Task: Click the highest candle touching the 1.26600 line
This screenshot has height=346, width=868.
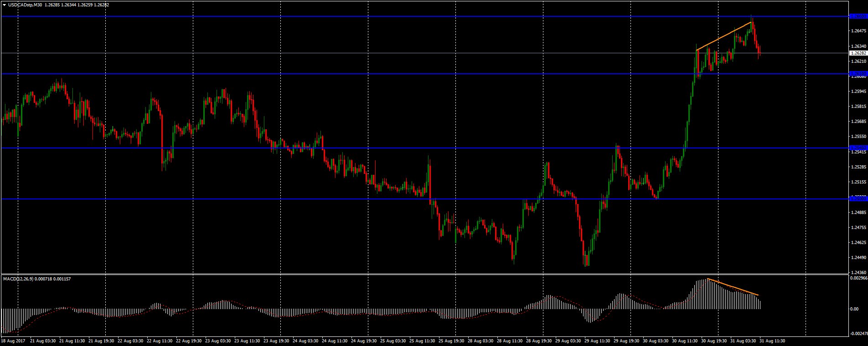Action: click(x=752, y=23)
